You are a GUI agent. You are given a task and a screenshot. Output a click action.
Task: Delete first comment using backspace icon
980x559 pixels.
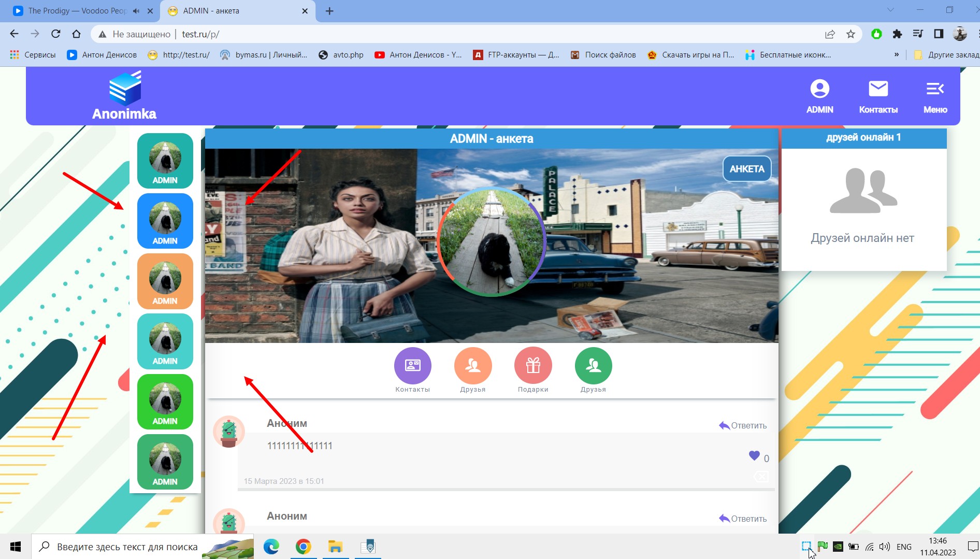point(760,477)
